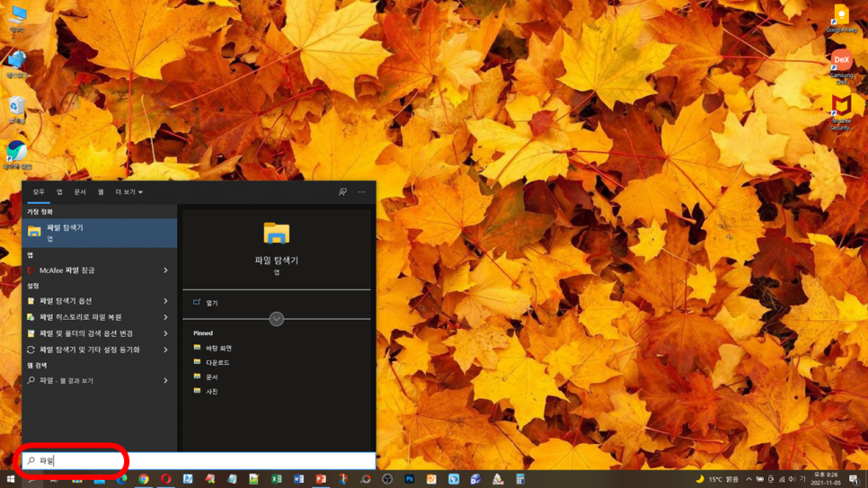868x488 pixels.
Task: Click the Windows Start button
Action: (x=10, y=479)
